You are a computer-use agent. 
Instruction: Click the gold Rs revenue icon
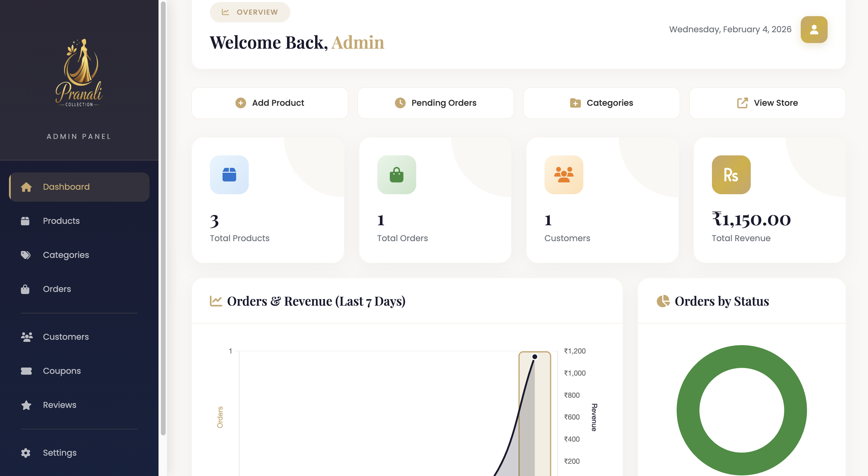731,175
